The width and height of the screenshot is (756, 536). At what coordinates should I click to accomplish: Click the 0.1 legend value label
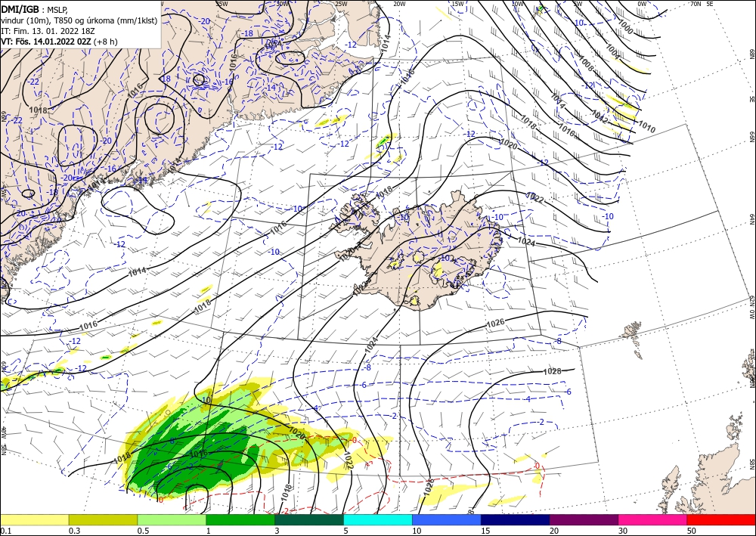5,531
